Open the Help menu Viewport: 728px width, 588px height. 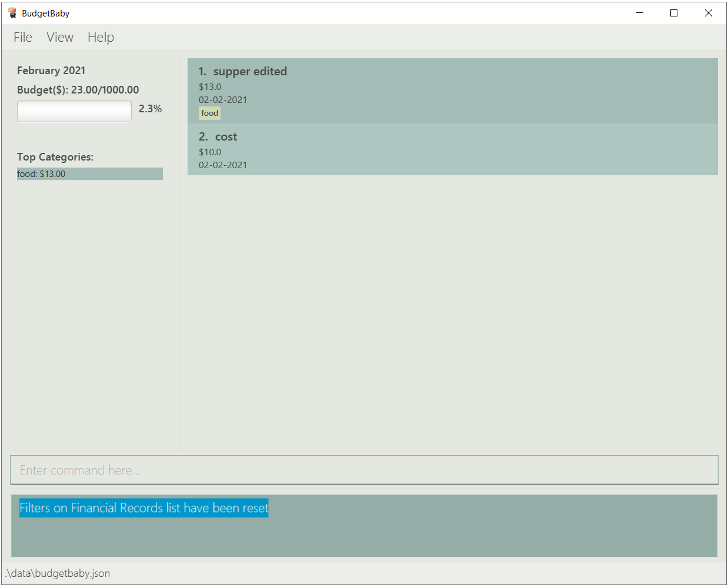[101, 37]
